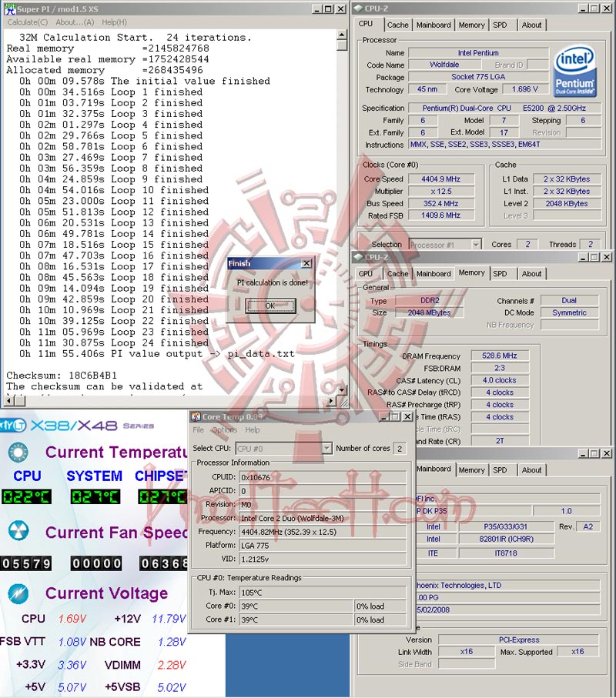
Task: Open Memory tab in bottom CPU-Z Mainboard window
Action: [x=472, y=470]
